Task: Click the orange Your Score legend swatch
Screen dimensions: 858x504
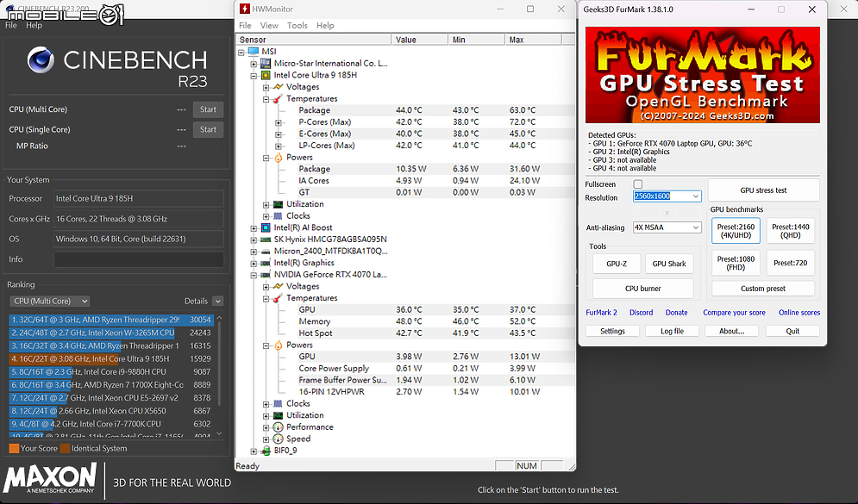Action: 14,449
